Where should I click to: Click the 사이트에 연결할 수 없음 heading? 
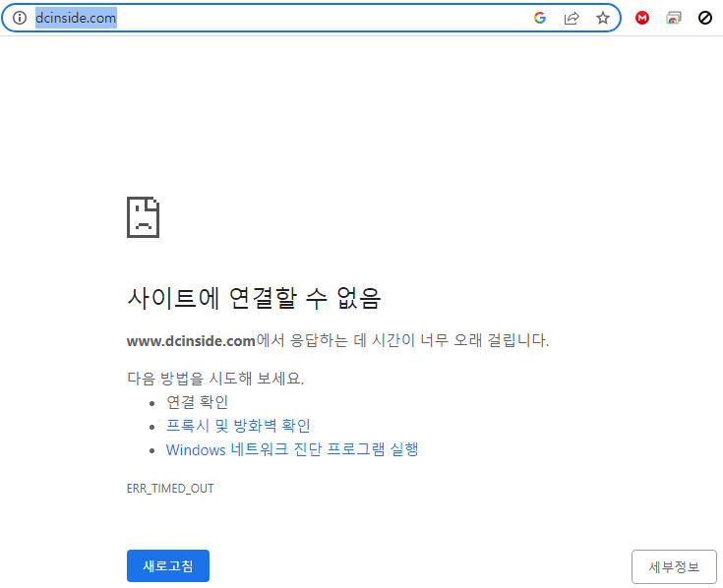pos(254,298)
